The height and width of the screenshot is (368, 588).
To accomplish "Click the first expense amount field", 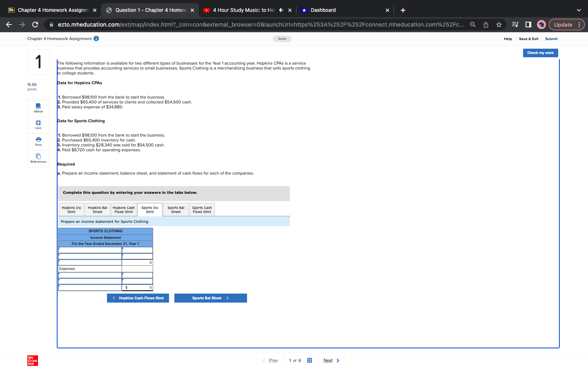I will 138,275.
